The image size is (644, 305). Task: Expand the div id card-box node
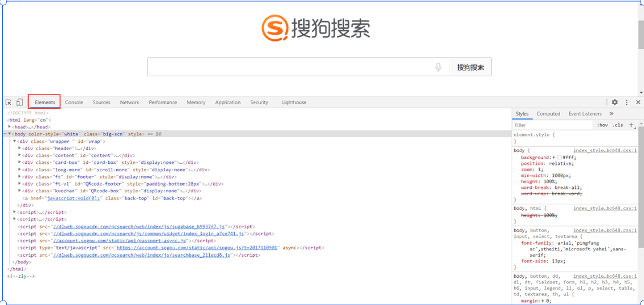20,162
